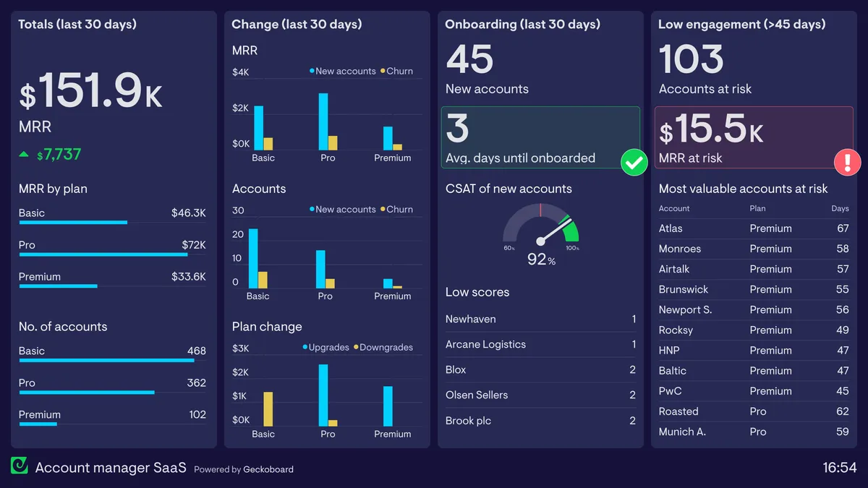Click the yellow Churn legend dot in Accounts chart
This screenshot has width=868, height=488.
[384, 209]
